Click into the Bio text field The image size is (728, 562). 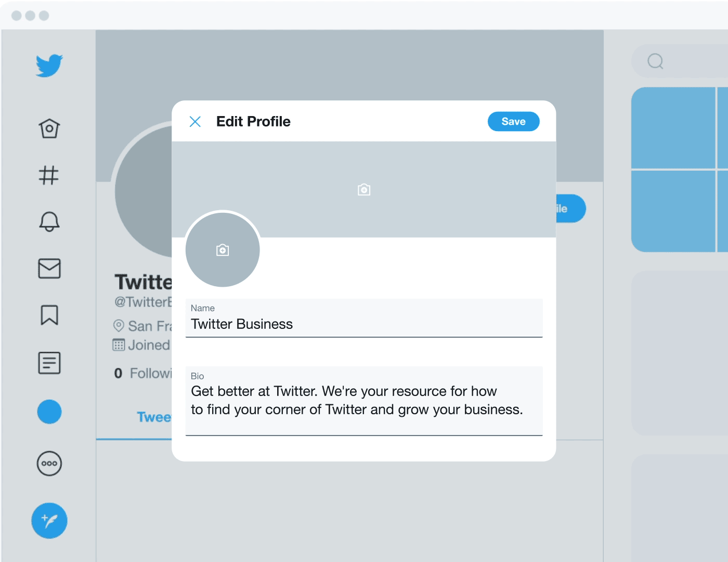click(x=364, y=401)
